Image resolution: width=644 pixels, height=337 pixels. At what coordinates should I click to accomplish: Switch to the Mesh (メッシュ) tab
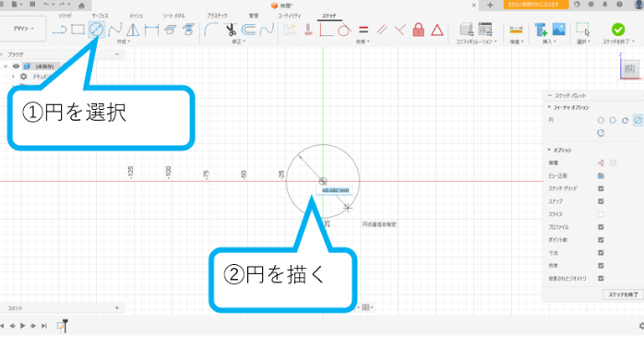pos(136,16)
